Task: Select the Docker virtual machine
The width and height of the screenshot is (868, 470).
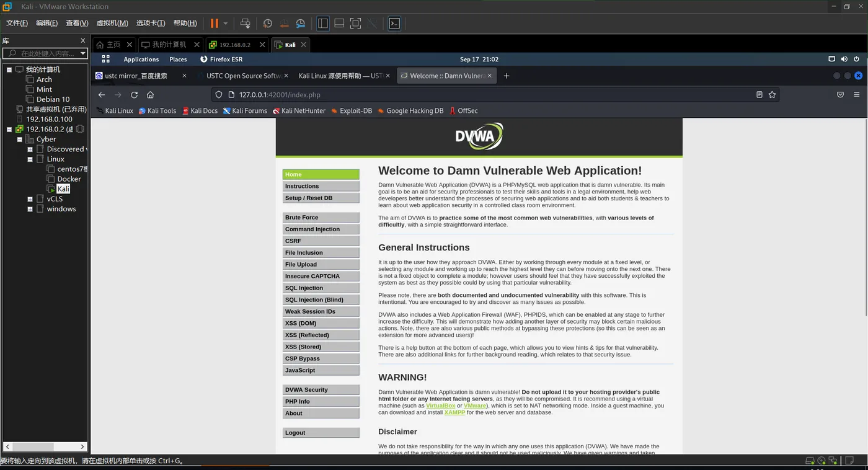Action: pyautogui.click(x=69, y=179)
